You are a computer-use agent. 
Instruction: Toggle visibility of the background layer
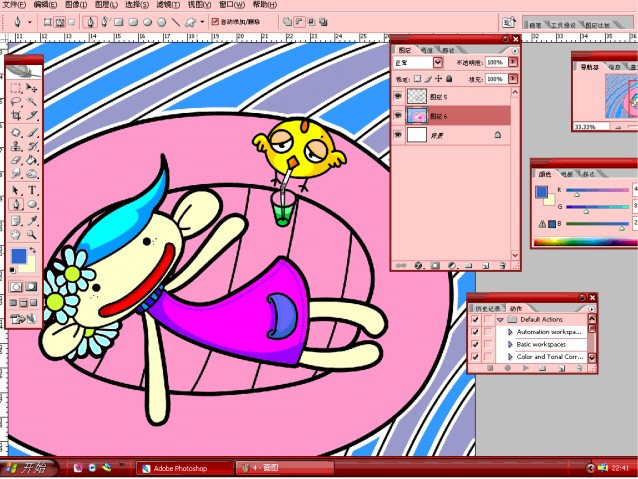pos(398,135)
